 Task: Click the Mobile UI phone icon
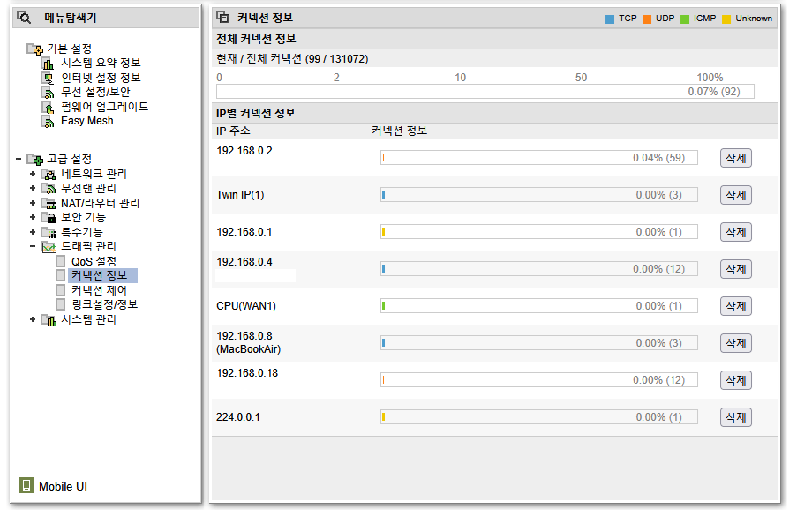pos(26,485)
